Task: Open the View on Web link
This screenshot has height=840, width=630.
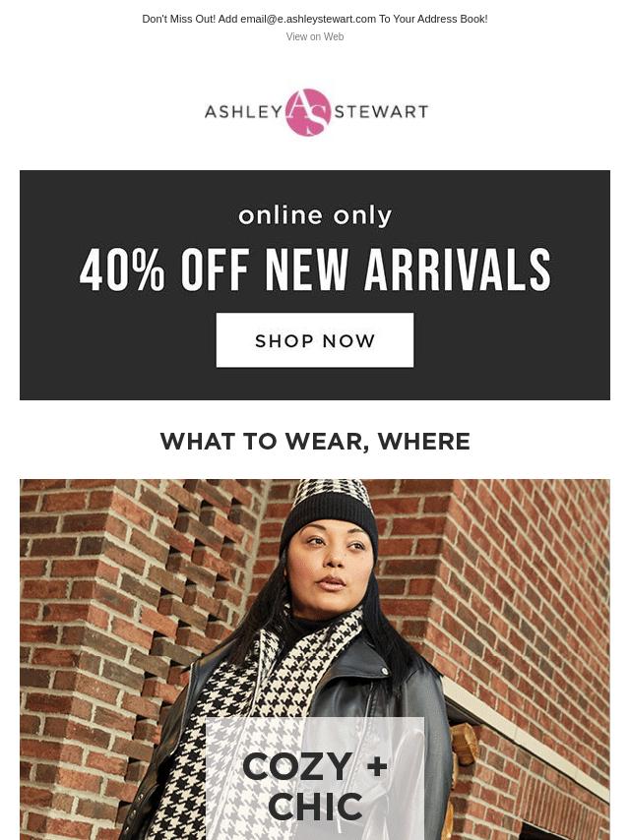Action: (315, 37)
